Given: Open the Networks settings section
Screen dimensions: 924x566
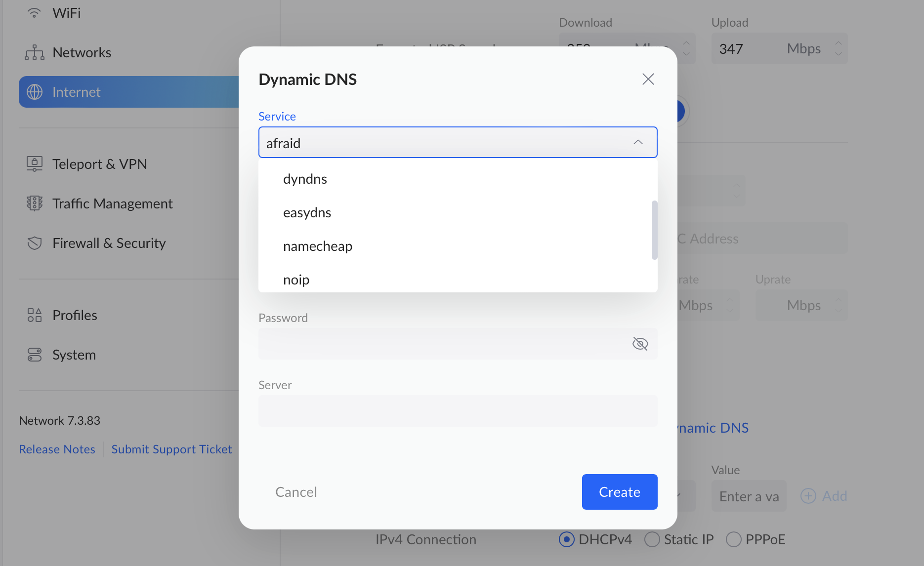Looking at the screenshot, I should coord(82,52).
